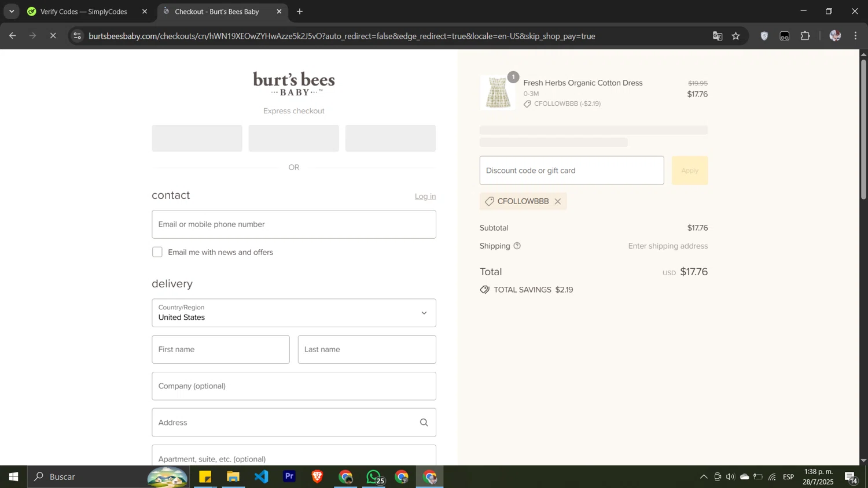Focus the Company (optional) field
Viewport: 868px width, 488px height.
tap(294, 386)
